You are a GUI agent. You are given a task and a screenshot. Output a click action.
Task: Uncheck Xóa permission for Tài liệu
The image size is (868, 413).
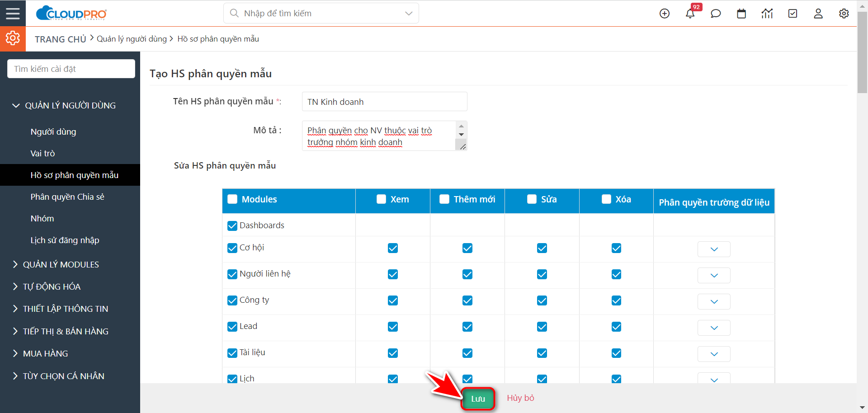click(616, 353)
